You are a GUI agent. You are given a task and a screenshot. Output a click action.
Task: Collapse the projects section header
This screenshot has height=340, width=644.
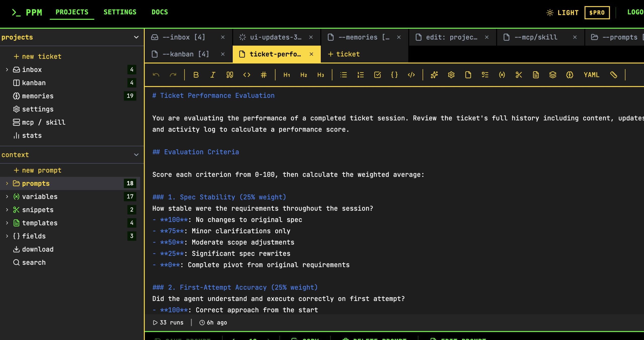pyautogui.click(x=136, y=37)
